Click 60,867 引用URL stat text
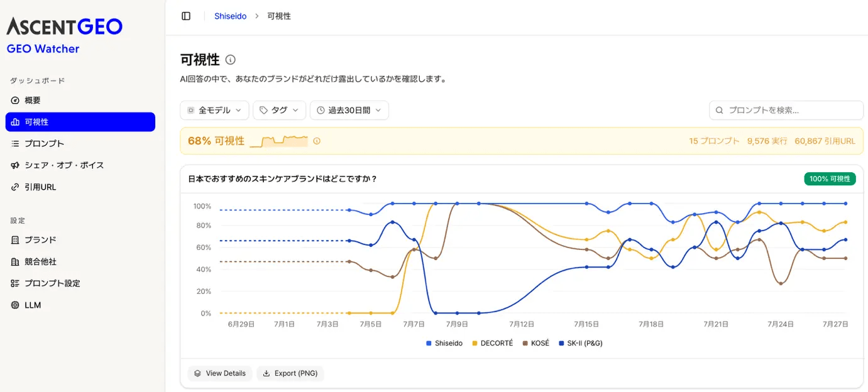The width and height of the screenshot is (868, 392). coord(825,141)
